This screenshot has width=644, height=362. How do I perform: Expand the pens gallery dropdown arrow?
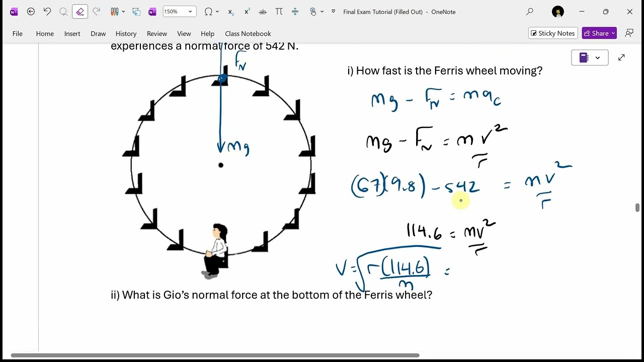(x=123, y=12)
